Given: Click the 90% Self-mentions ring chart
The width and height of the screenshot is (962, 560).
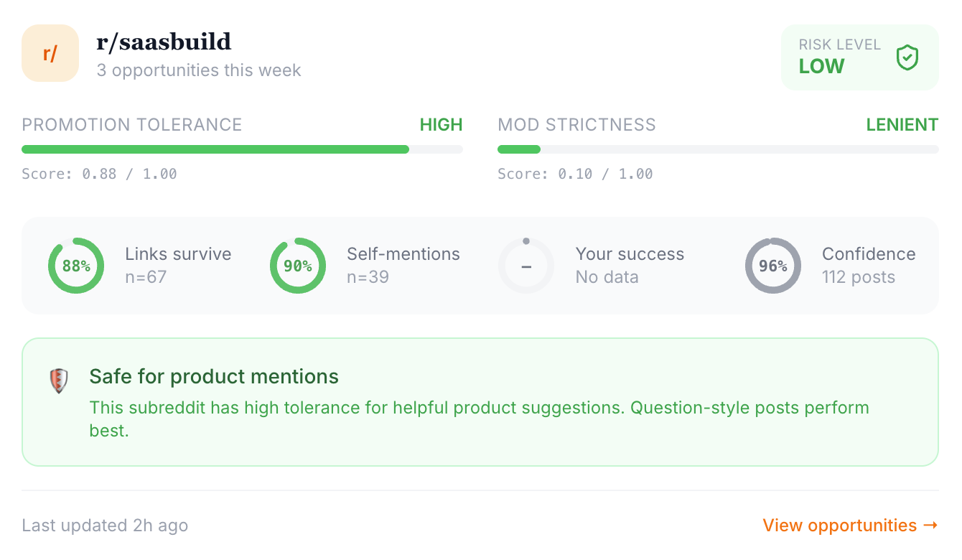Looking at the screenshot, I should pyautogui.click(x=298, y=266).
